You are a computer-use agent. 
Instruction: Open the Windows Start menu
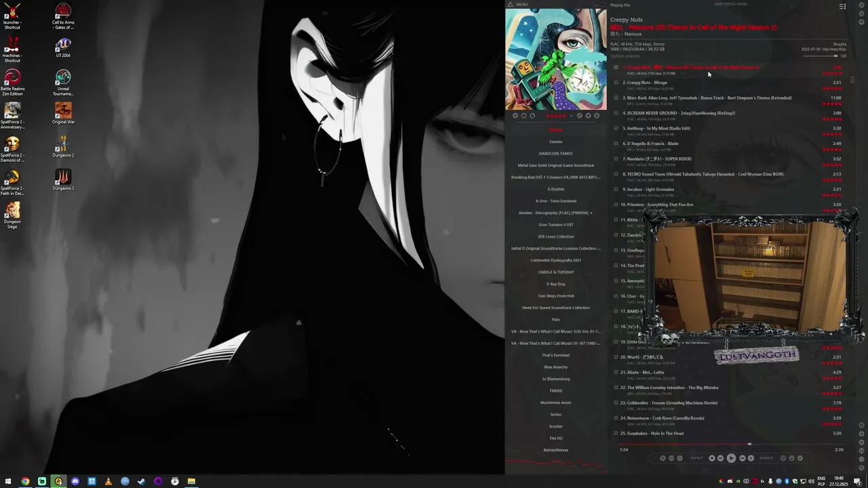(8, 481)
